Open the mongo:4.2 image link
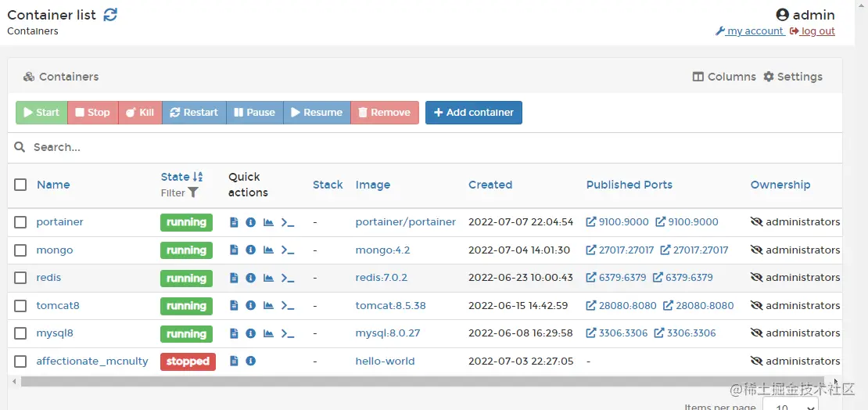 (x=382, y=250)
